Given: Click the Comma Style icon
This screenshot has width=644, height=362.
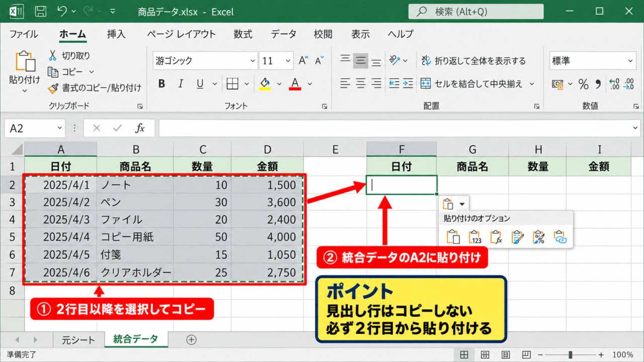Looking at the screenshot, I should click(598, 84).
